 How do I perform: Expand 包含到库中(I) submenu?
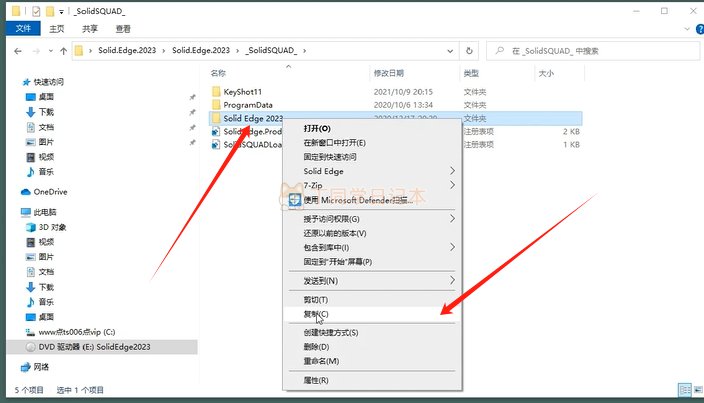pyautogui.click(x=373, y=247)
